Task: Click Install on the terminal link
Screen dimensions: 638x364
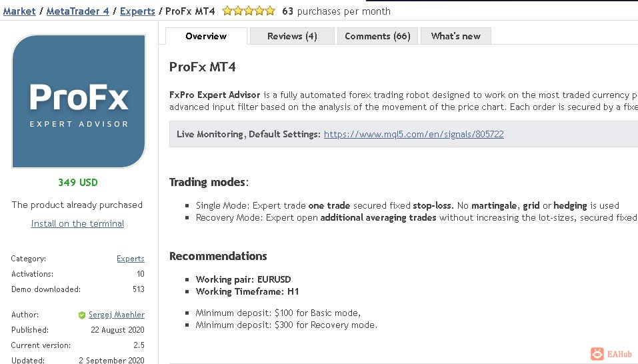Action: [x=77, y=223]
